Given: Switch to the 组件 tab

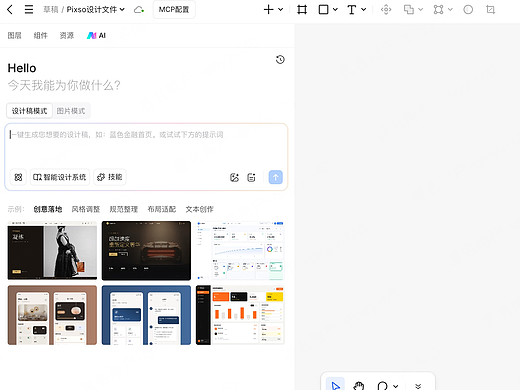Looking at the screenshot, I should tap(40, 35).
